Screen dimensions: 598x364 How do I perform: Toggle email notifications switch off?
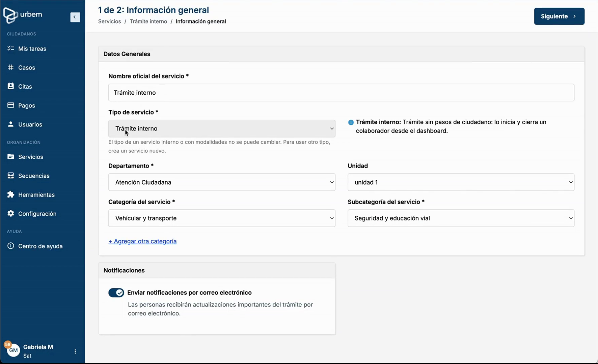pos(116,293)
